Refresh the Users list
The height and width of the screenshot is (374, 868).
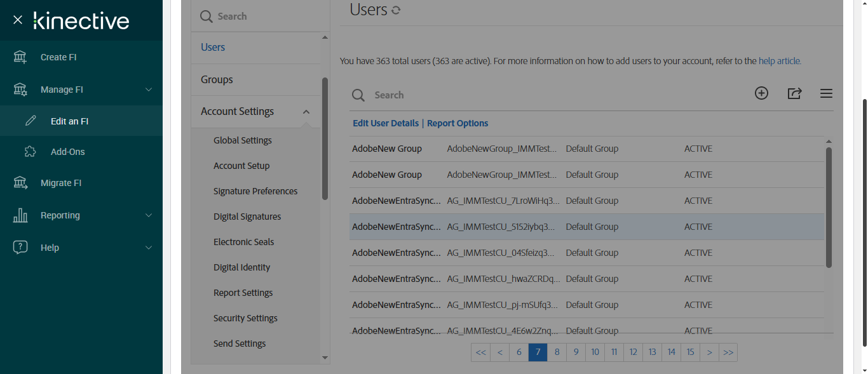(396, 10)
